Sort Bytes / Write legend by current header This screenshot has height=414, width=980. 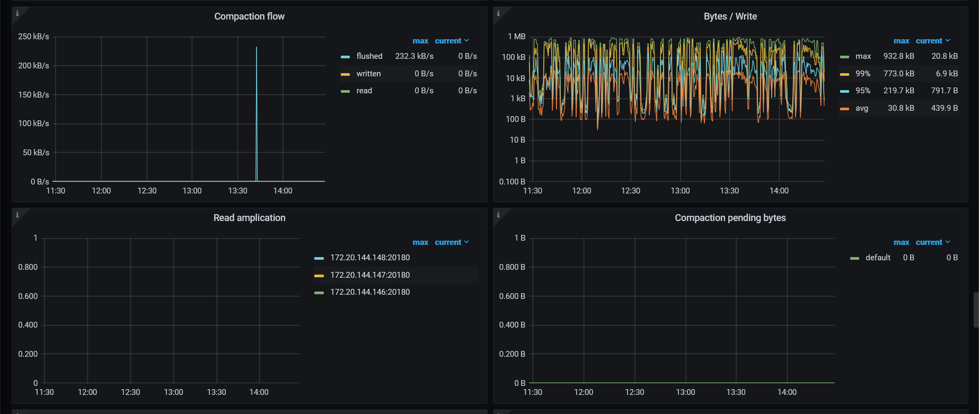click(x=929, y=41)
